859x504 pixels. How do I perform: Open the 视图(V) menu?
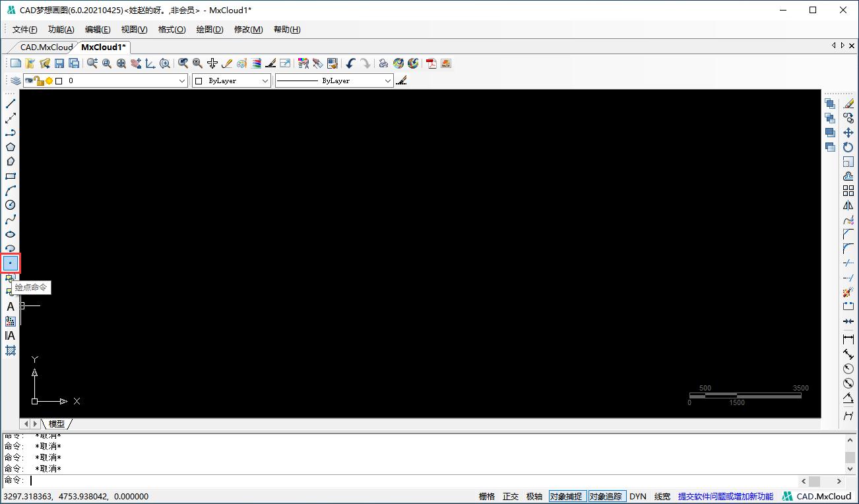[x=135, y=30]
